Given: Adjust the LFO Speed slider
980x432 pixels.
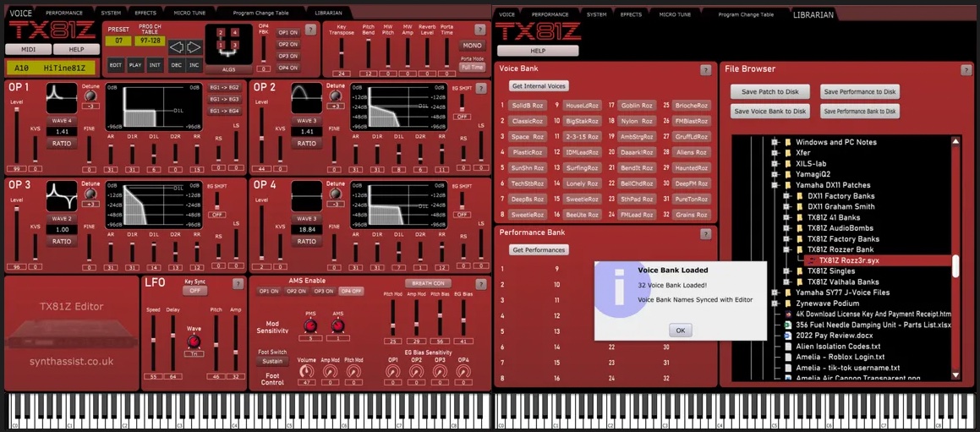Looking at the screenshot, I should (152, 347).
